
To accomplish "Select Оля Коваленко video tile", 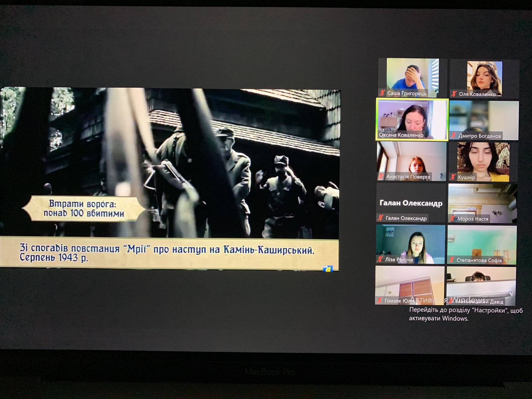I will pyautogui.click(x=484, y=78).
